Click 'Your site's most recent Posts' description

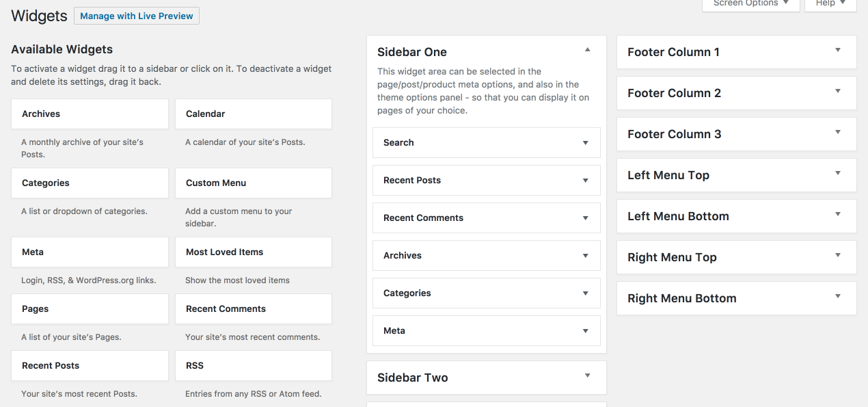pos(79,394)
